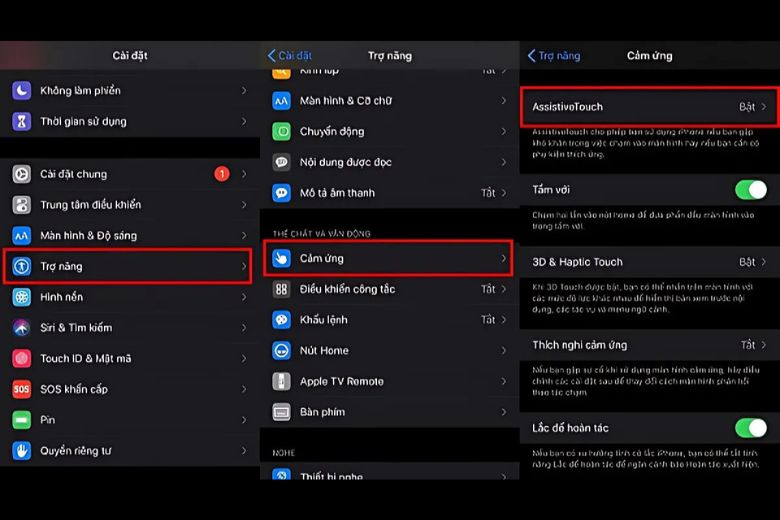Open the chevron on Khẩu lệnh row
This screenshot has height=520, width=780.
pos(504,320)
